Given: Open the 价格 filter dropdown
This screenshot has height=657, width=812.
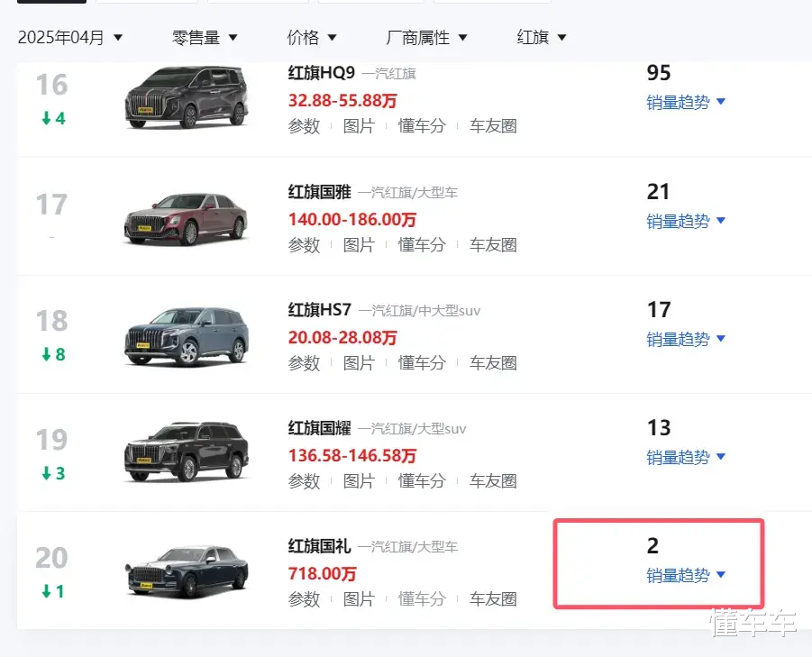Looking at the screenshot, I should tap(312, 38).
